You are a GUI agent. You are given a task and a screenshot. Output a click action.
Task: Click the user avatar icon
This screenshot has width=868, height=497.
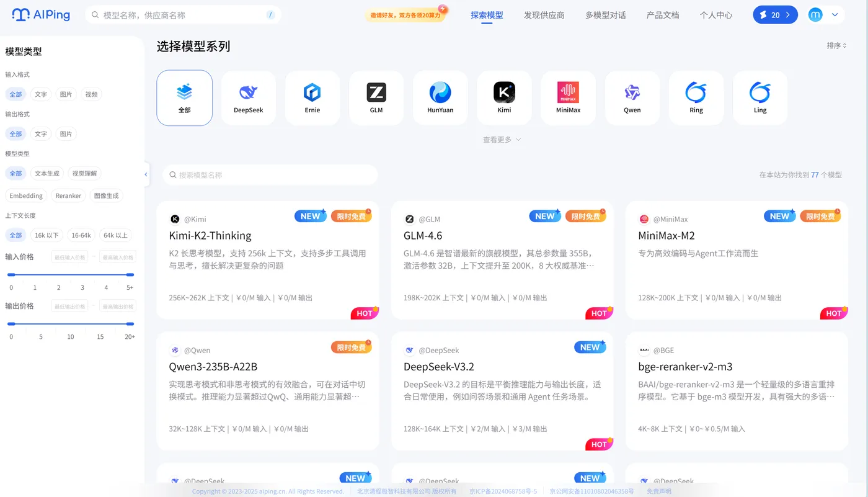(815, 14)
